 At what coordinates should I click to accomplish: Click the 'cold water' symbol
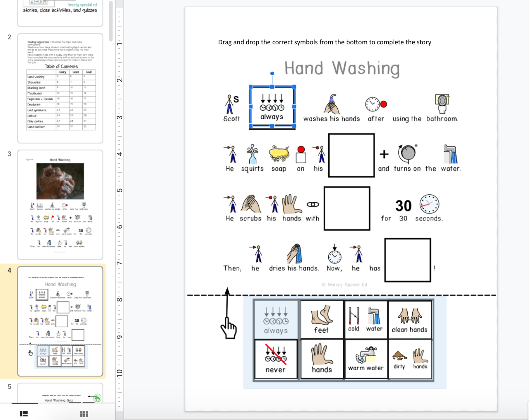(366, 319)
